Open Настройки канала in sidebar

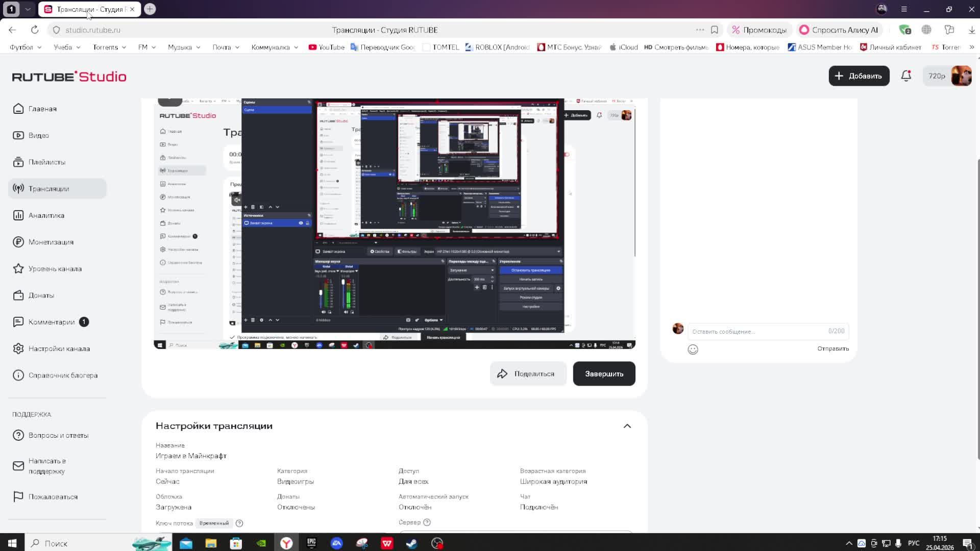pos(59,348)
